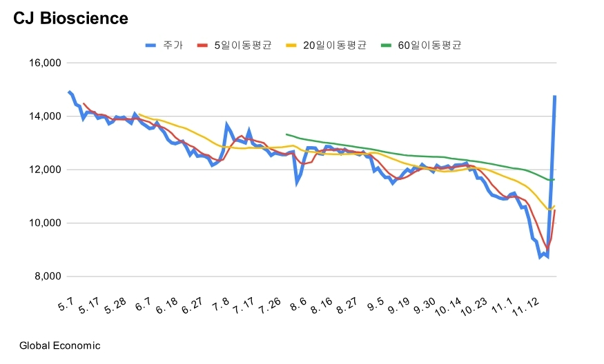Image resolution: width=604 pixels, height=364 pixels.
Task: Select the 5일이동평균 legend label
Action: 243,45
